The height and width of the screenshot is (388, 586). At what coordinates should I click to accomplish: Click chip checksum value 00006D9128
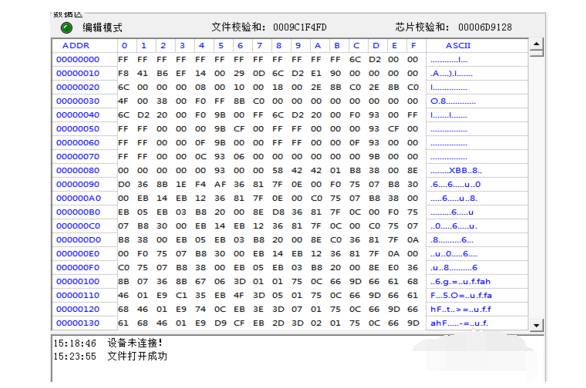point(485,27)
